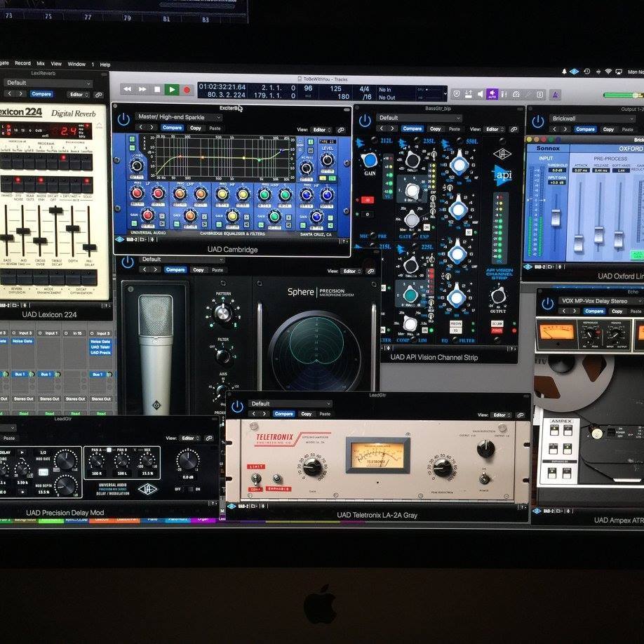This screenshot has height=644, width=644.
Task: Click the LA-2A Peak Reduction knob
Action: coord(442,467)
